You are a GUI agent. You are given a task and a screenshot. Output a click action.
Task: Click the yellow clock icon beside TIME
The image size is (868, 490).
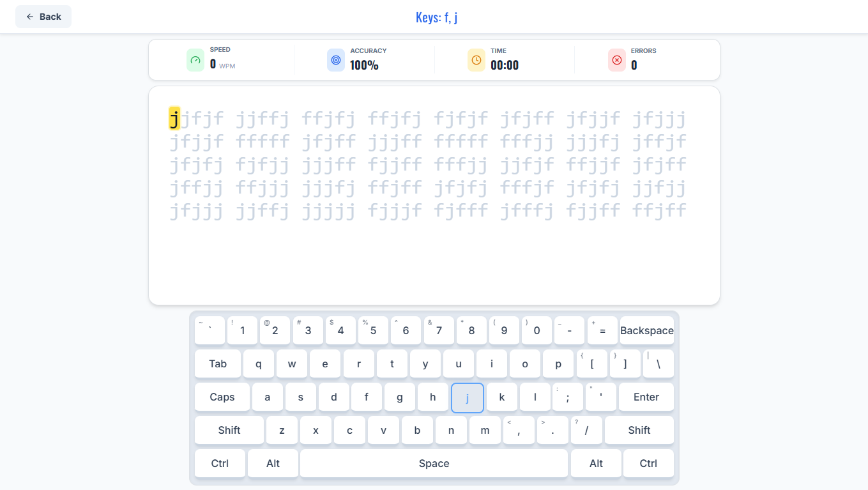[476, 59]
